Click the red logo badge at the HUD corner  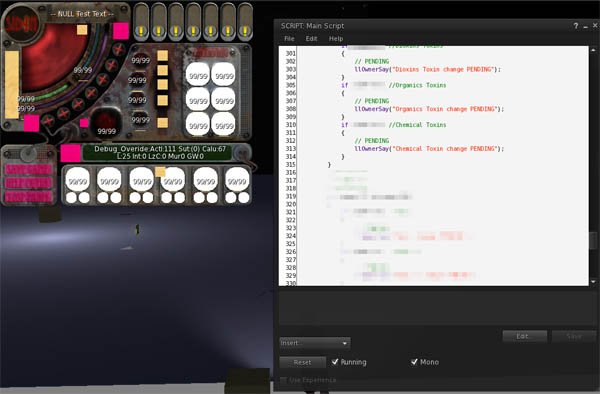21,24
